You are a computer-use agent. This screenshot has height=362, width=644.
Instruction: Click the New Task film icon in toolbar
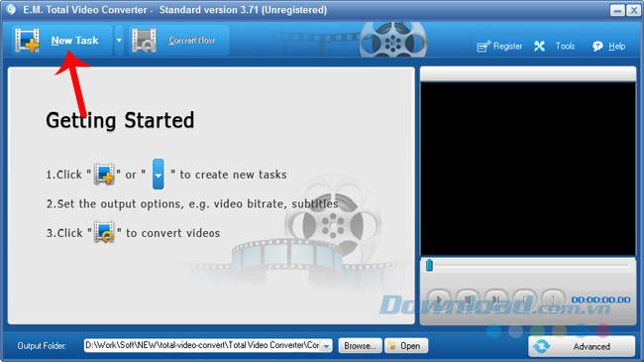[x=27, y=41]
